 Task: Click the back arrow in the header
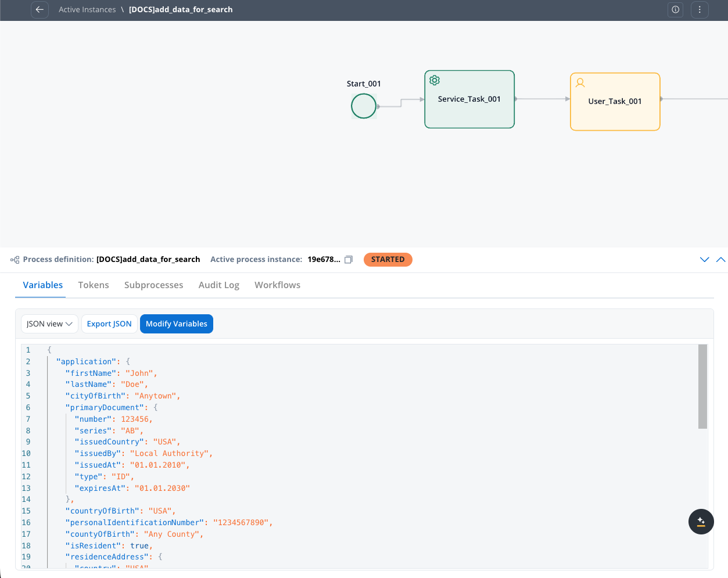point(40,10)
